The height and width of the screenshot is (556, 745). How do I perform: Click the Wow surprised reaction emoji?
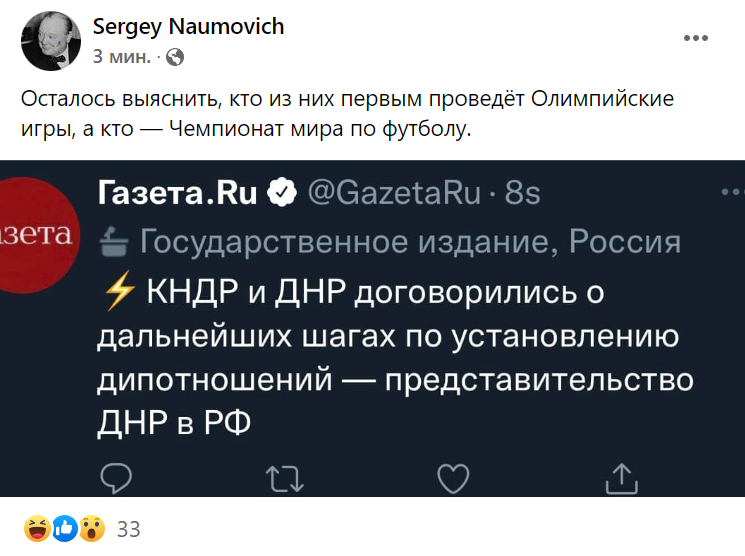[90, 529]
